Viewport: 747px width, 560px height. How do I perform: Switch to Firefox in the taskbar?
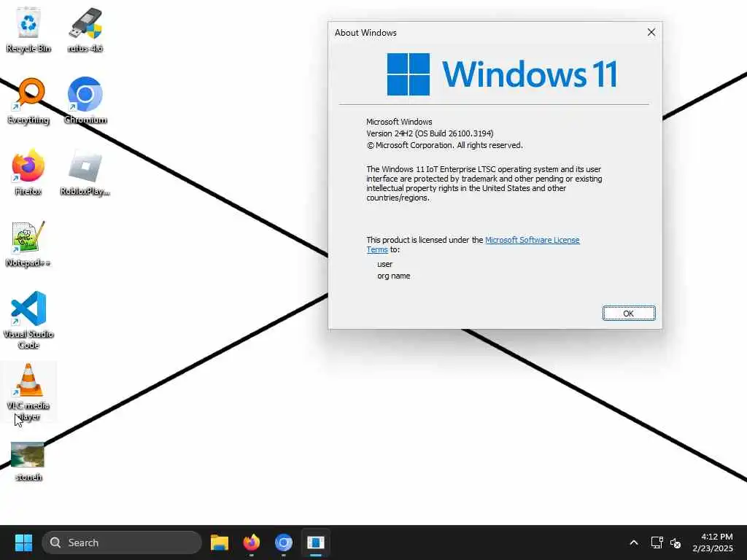click(252, 542)
